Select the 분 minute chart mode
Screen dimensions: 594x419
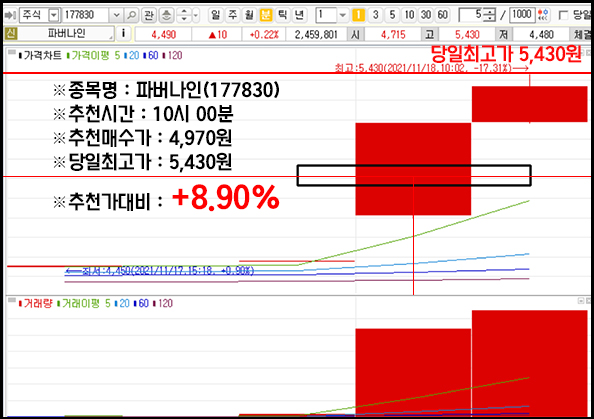point(266,15)
